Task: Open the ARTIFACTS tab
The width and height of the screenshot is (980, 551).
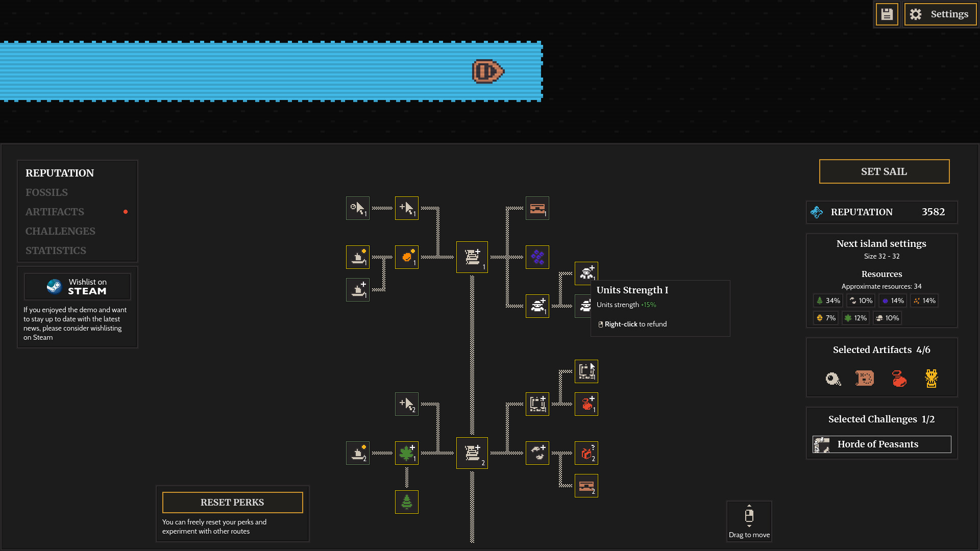Action: (x=55, y=212)
